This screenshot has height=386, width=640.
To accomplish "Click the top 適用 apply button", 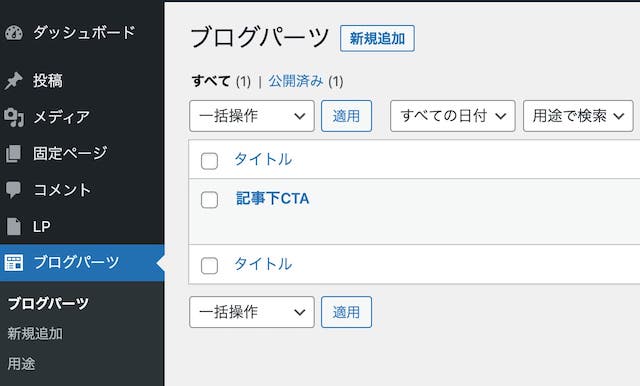I will [x=346, y=116].
